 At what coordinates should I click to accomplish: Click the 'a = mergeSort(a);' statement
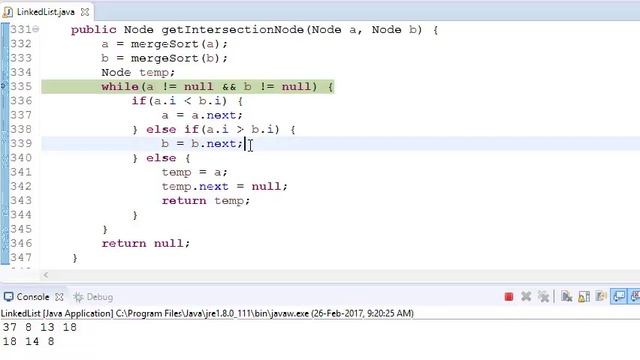[x=164, y=44]
